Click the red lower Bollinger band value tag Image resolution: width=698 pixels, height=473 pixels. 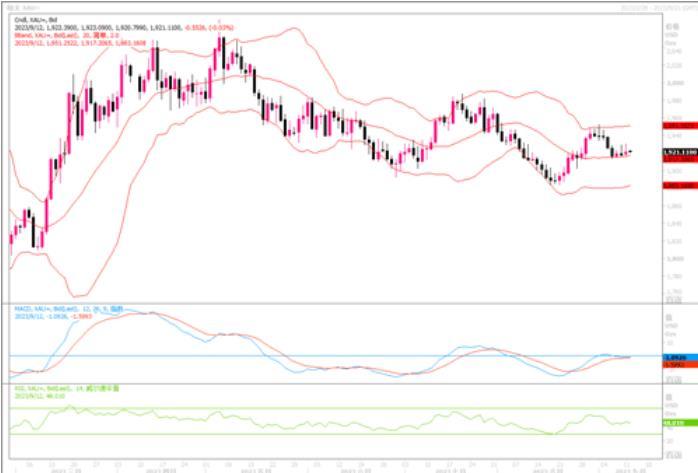(x=678, y=186)
